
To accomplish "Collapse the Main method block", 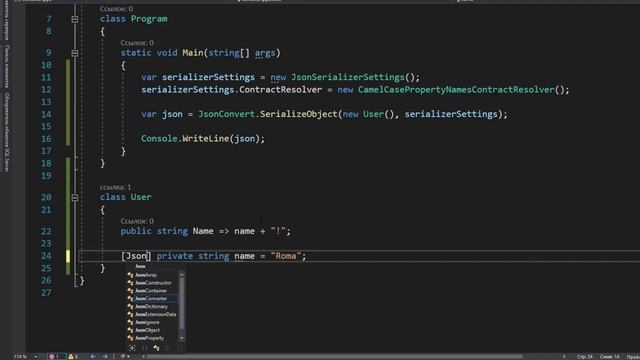I will (x=75, y=53).
